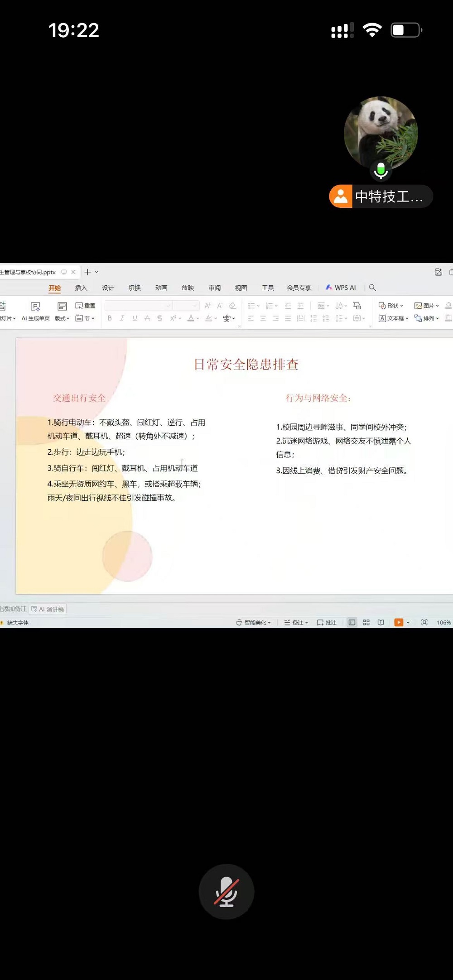Click the 重置 reset button
453x980 pixels.
tap(85, 306)
